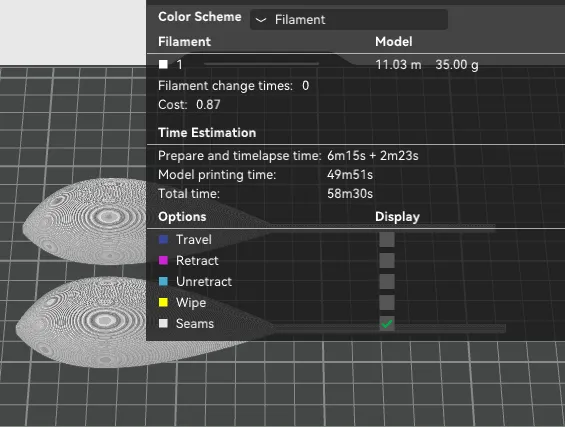Click the Color Scheme label
565x427 pixels.
(x=200, y=17)
